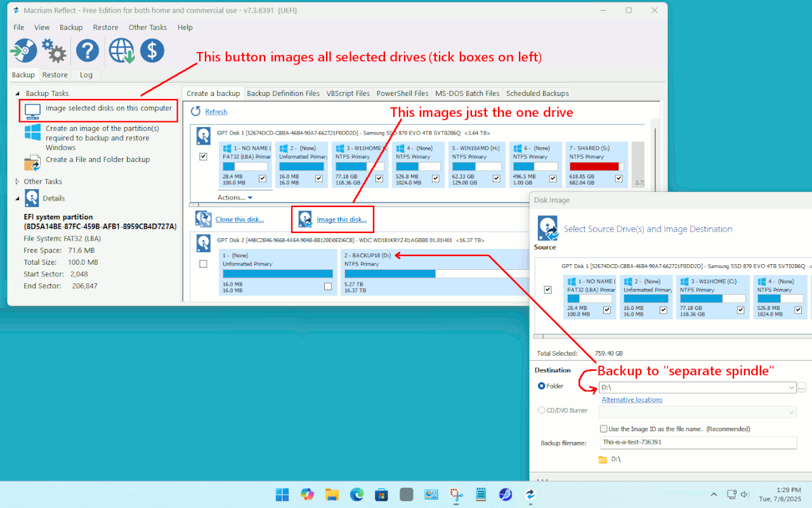Open the Actions... dropdown under Disk 1
The height and width of the screenshot is (508, 812).
point(235,197)
